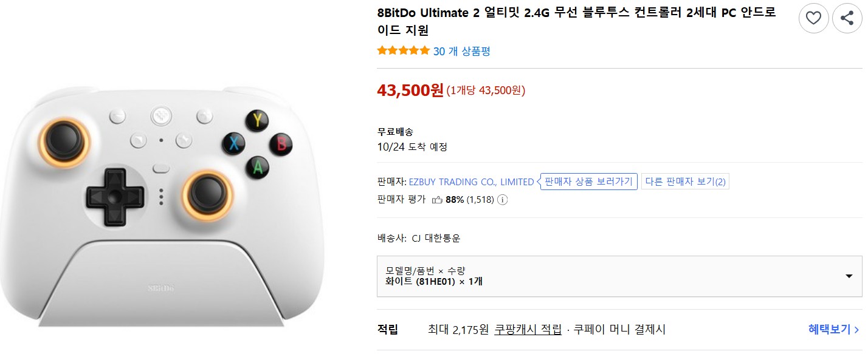This screenshot has height=354, width=868.
Task: Open EZBUY TRADING CO., LIMITED seller link
Action: click(472, 182)
